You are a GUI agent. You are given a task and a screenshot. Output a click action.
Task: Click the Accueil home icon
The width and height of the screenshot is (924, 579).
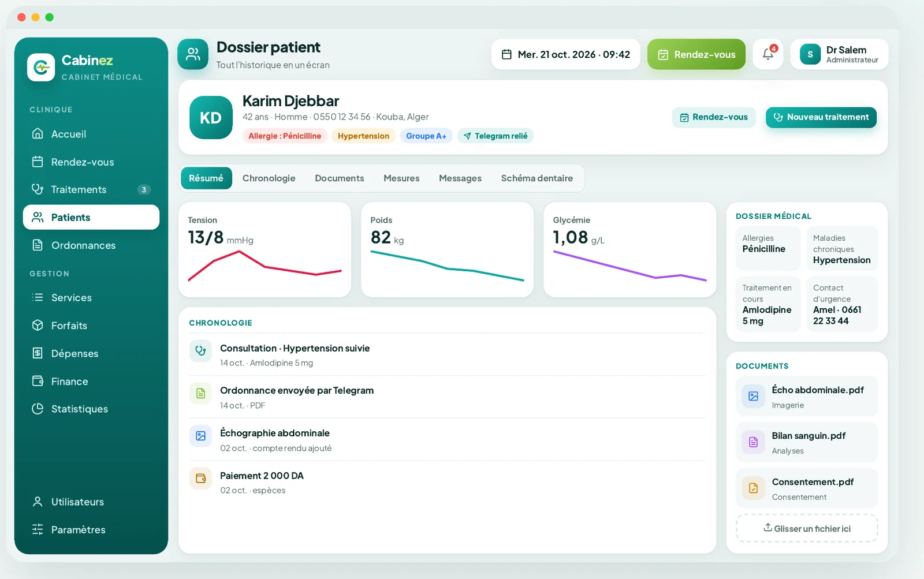point(38,134)
